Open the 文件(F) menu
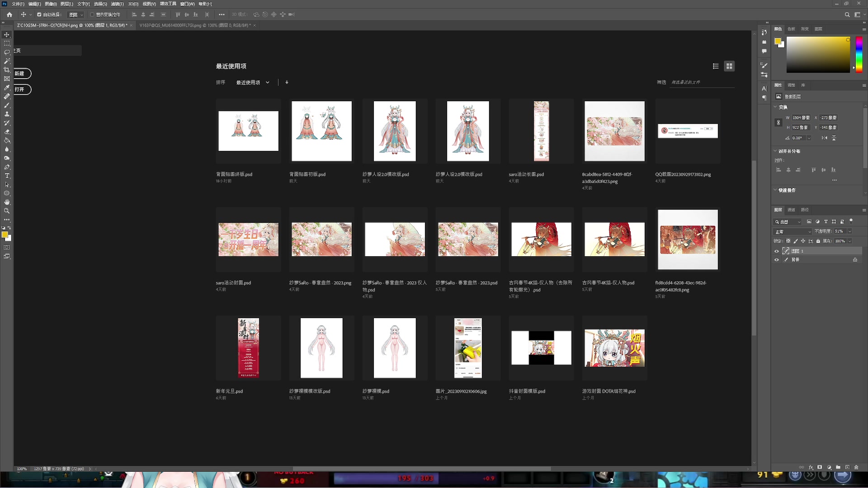Screen dimensions: 868x488 tap(18, 4)
